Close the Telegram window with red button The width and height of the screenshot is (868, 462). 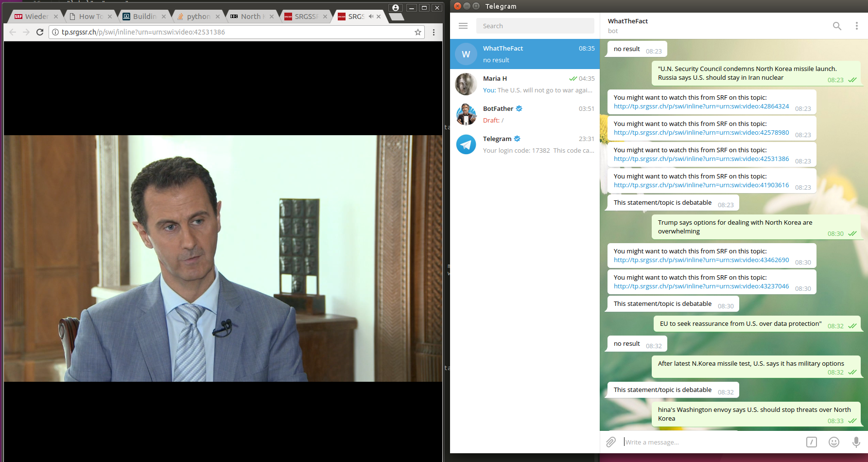click(457, 6)
